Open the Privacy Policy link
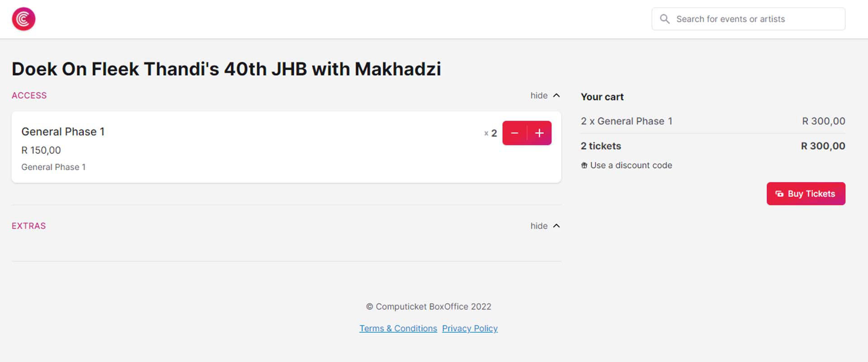868x362 pixels. point(470,329)
